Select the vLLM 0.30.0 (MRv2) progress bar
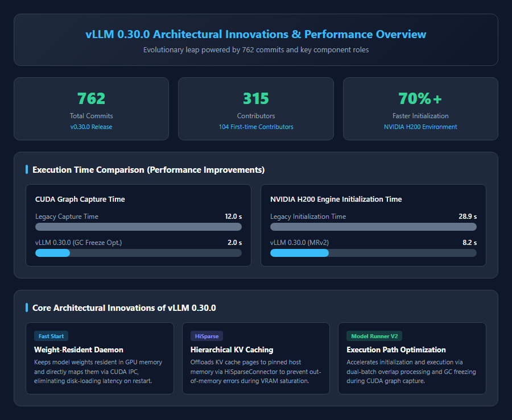Image resolution: width=512 pixels, height=420 pixels. 374,253
